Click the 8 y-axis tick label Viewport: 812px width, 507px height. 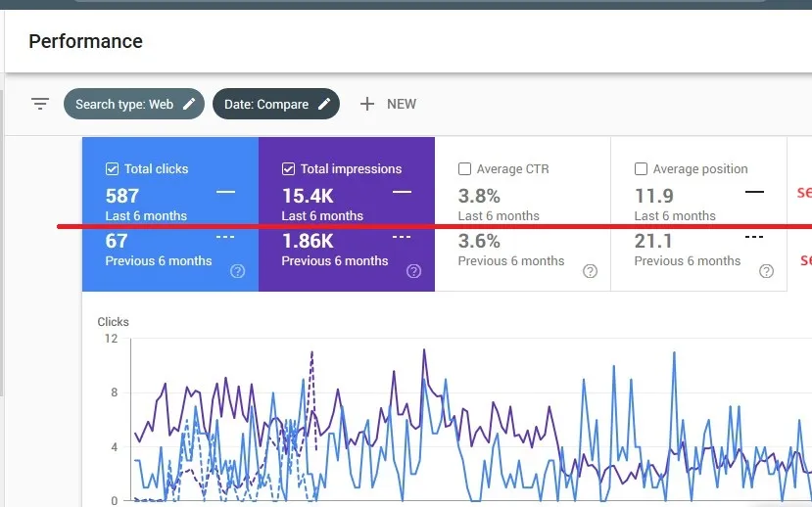point(114,392)
